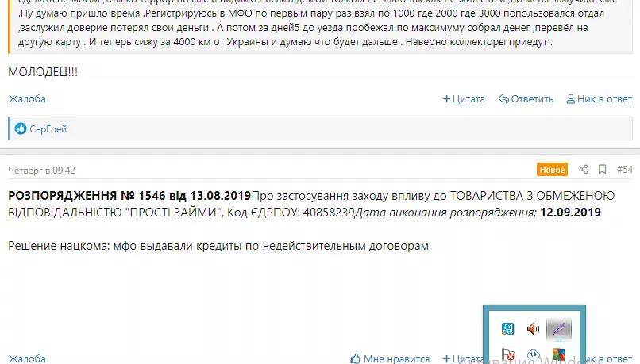
Task: Click the blue language switcher tray icon
Action: coord(508,328)
